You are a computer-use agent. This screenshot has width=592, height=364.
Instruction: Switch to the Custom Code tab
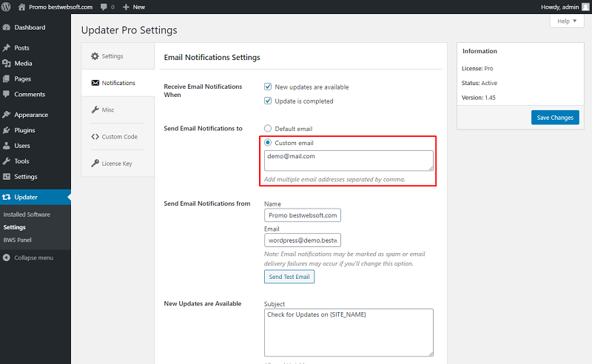[118, 137]
